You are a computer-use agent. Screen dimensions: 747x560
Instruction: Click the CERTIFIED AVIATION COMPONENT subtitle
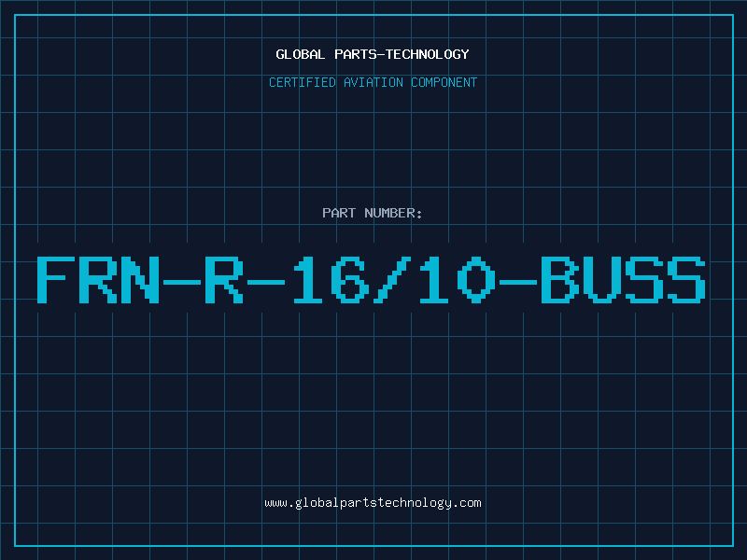tap(373, 82)
